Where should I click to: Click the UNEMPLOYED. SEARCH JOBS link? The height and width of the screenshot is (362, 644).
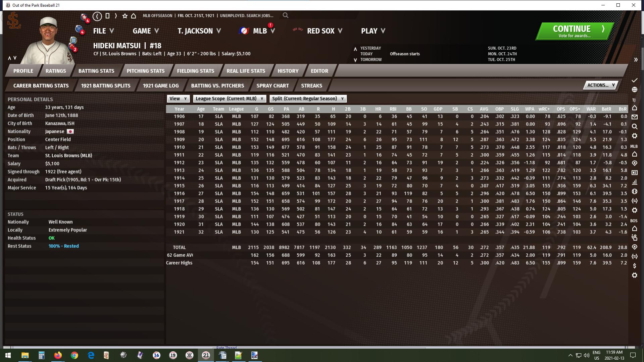click(x=246, y=16)
